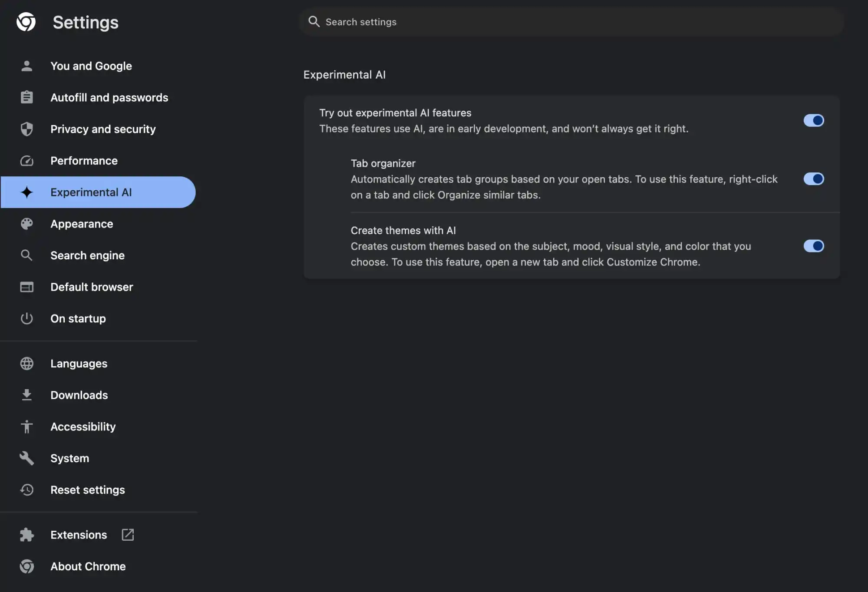This screenshot has height=592, width=868.
Task: Click the magnifier icon in Search settings bar
Action: pyautogui.click(x=314, y=22)
